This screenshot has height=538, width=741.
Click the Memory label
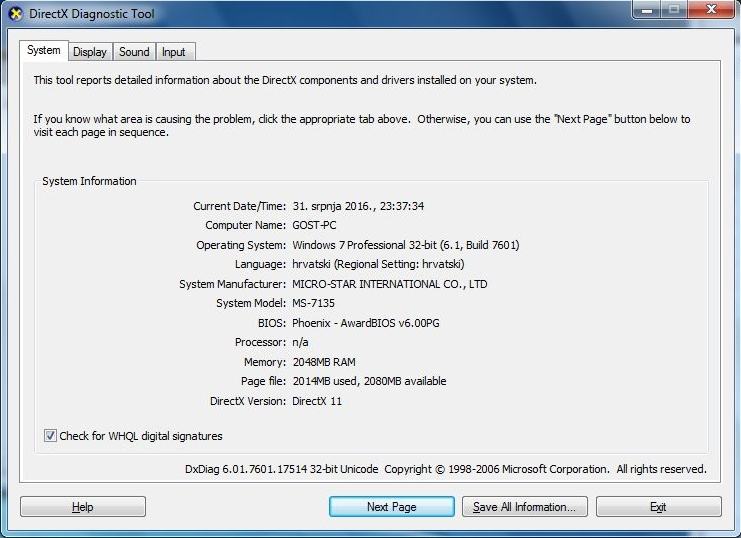point(265,362)
